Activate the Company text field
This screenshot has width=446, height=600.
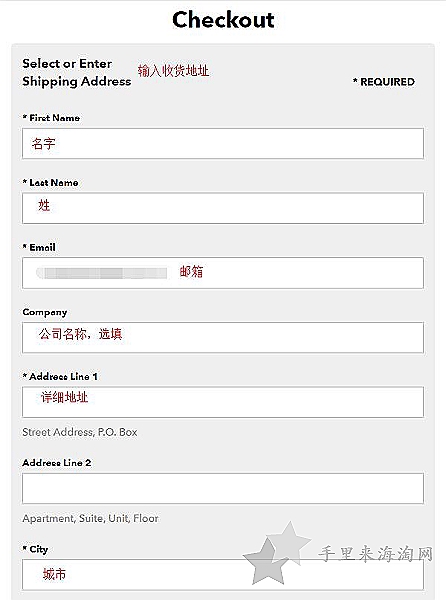point(223,338)
